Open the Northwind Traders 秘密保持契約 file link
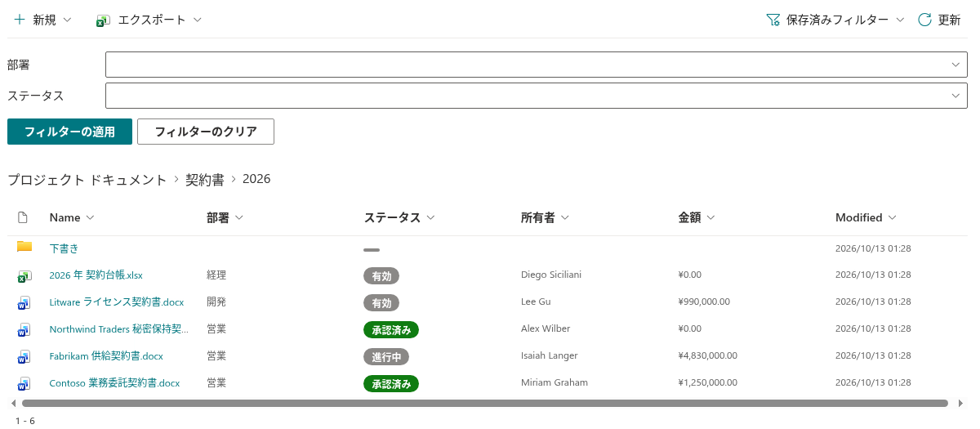 pyautogui.click(x=119, y=328)
